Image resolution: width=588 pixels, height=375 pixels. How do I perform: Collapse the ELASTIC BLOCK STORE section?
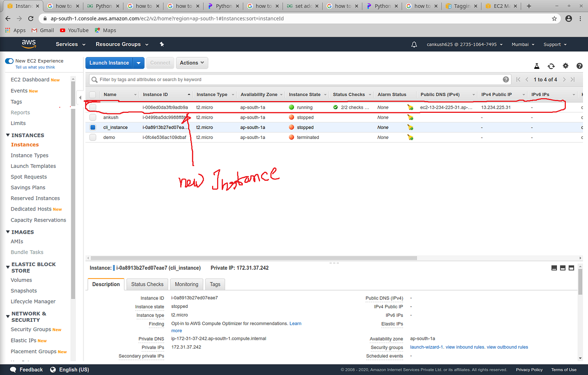8,267
